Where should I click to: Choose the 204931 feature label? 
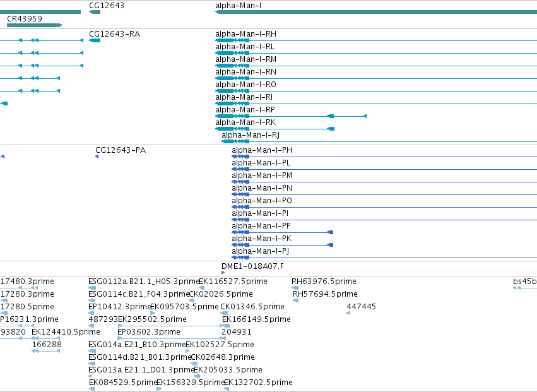click(236, 333)
